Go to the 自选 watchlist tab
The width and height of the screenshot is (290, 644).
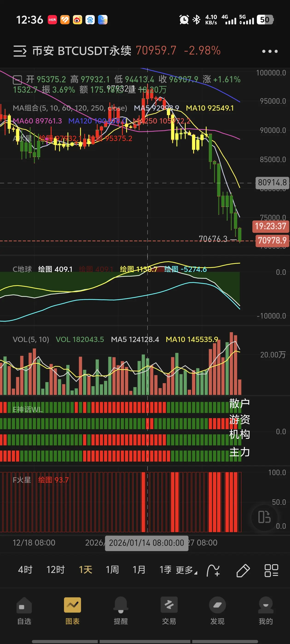point(24,611)
